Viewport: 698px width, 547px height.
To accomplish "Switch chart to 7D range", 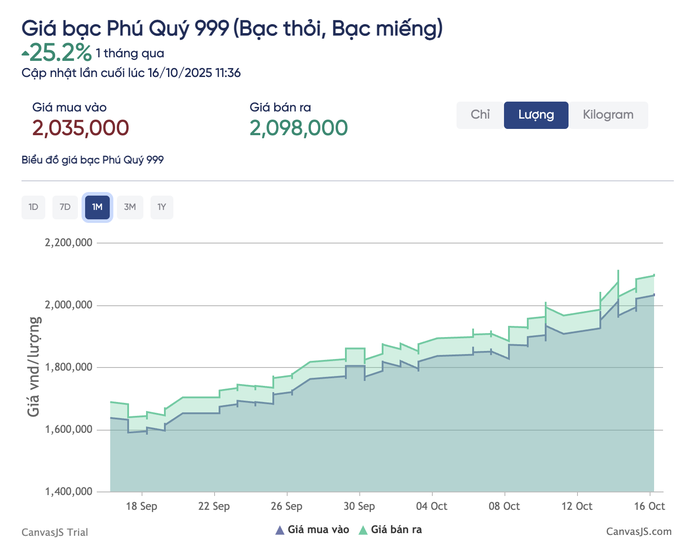I will point(65,207).
